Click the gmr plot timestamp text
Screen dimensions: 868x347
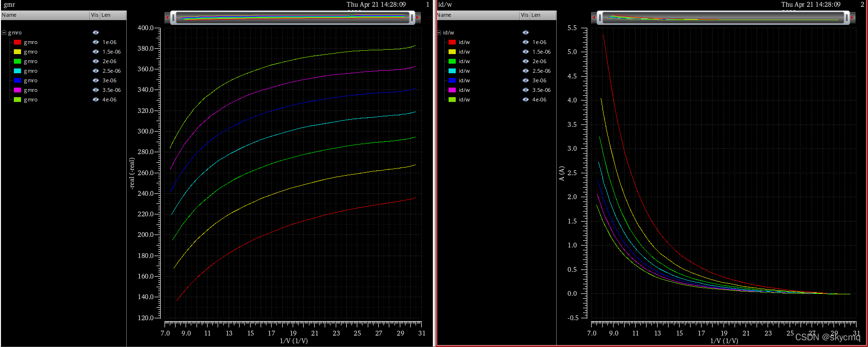point(376,4)
